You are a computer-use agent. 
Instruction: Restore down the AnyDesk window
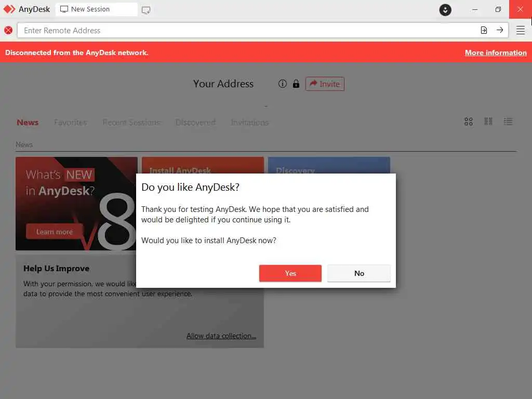498,9
